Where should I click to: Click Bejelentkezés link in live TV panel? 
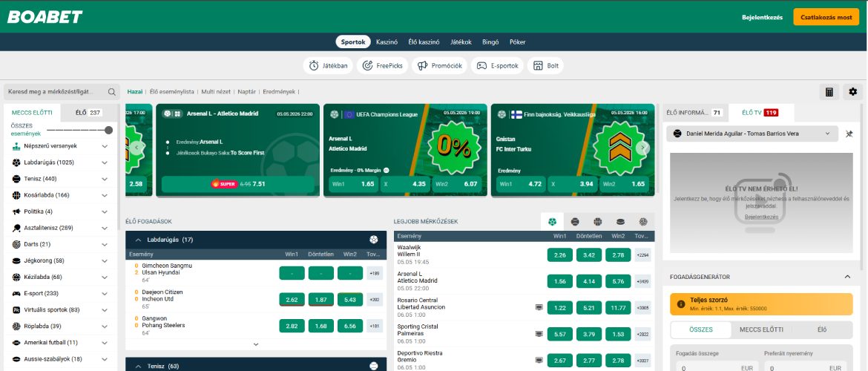(761, 217)
